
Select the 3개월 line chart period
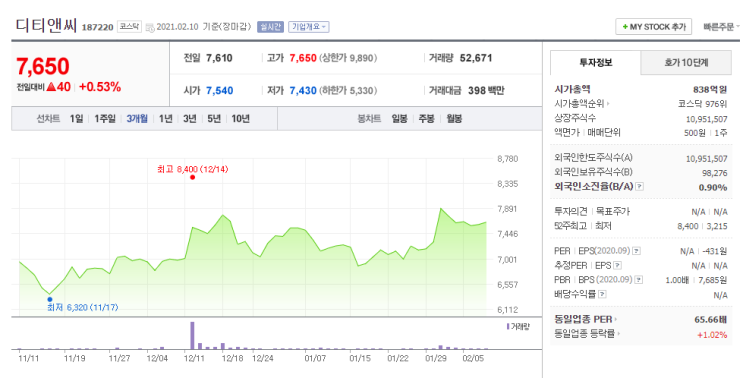137,118
